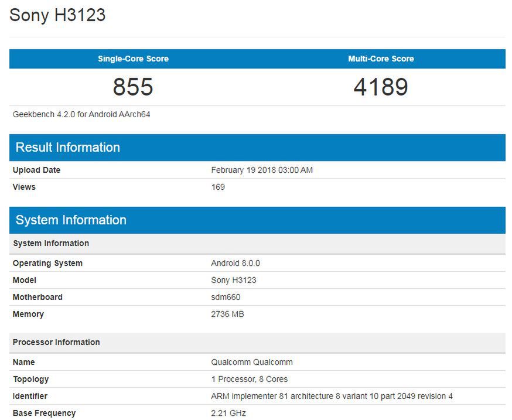The image size is (512, 420).
Task: Select the 'Memory' label
Action: 28,314
